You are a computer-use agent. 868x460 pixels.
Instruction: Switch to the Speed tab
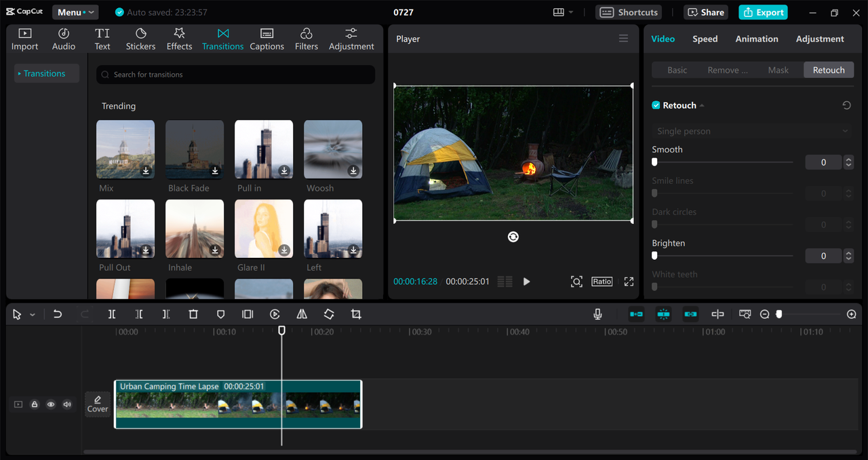[705, 39]
